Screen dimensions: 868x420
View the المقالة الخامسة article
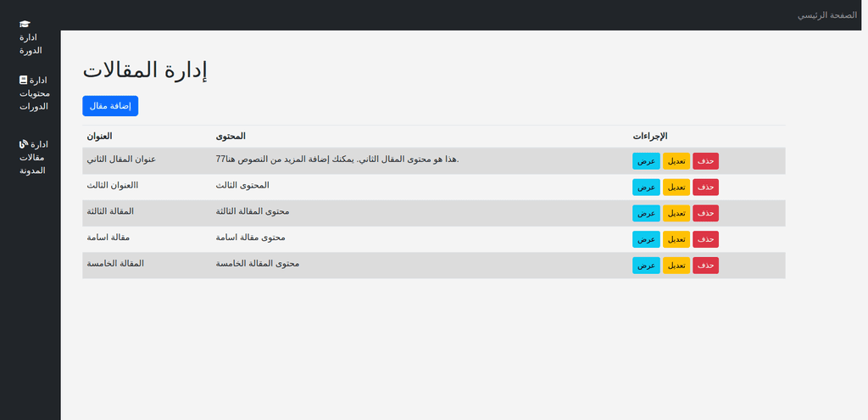[646, 266]
